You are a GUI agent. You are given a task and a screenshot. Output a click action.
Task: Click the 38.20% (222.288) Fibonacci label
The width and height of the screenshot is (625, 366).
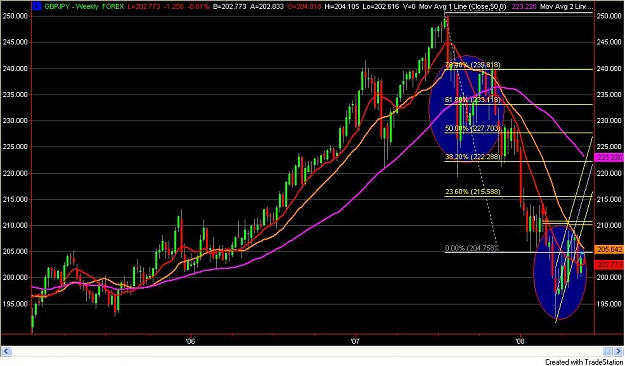[x=473, y=157]
